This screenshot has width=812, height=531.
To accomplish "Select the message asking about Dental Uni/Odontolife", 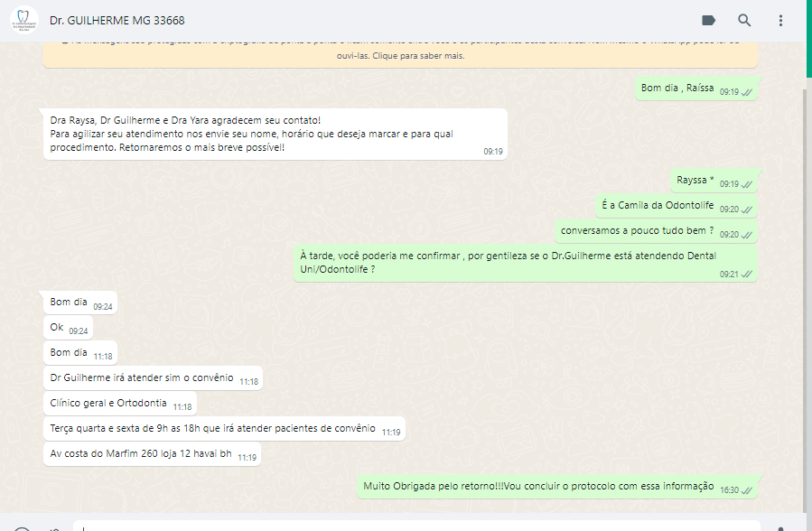I will (x=526, y=263).
